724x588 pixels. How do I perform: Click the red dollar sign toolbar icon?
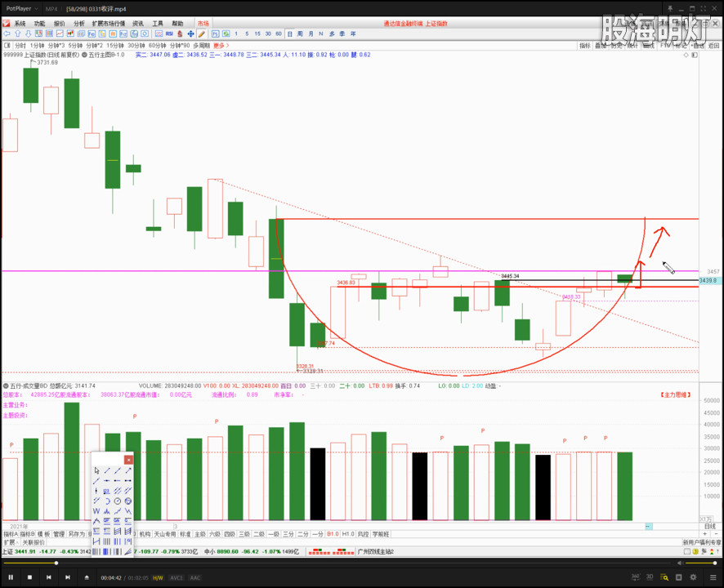pyautogui.click(x=180, y=33)
